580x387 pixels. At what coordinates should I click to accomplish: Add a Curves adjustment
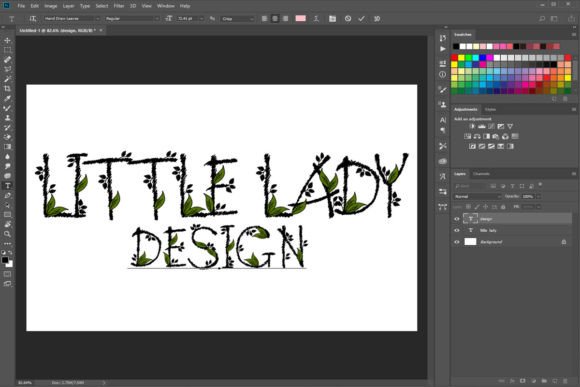(491, 127)
